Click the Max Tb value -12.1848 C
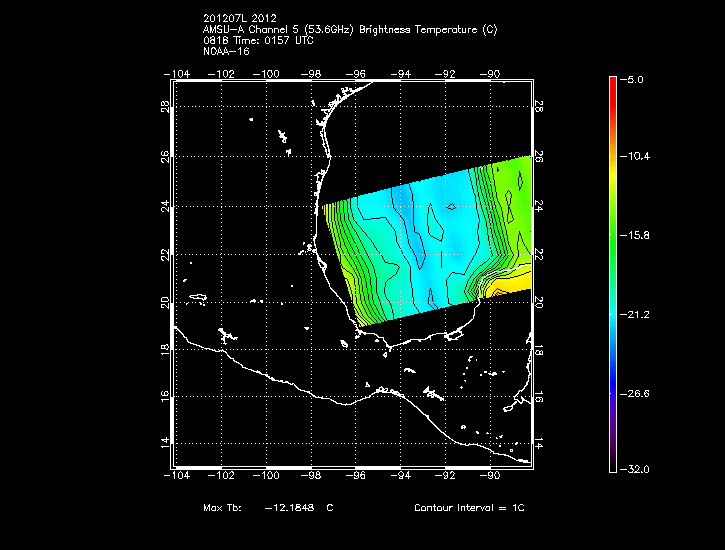 click(x=298, y=508)
